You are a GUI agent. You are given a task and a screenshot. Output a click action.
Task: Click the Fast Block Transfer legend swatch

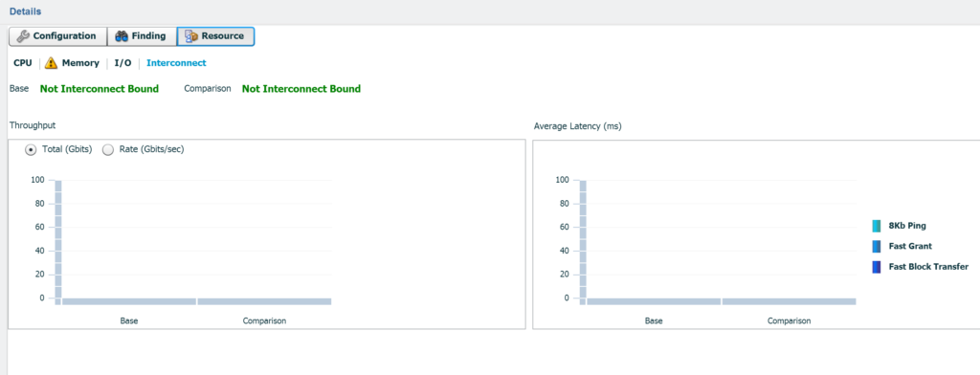click(x=877, y=267)
